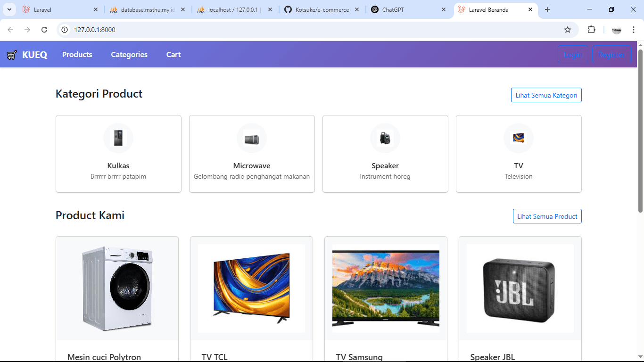The width and height of the screenshot is (644, 362).
Task: Open Cart in the navbar
Action: click(173, 55)
